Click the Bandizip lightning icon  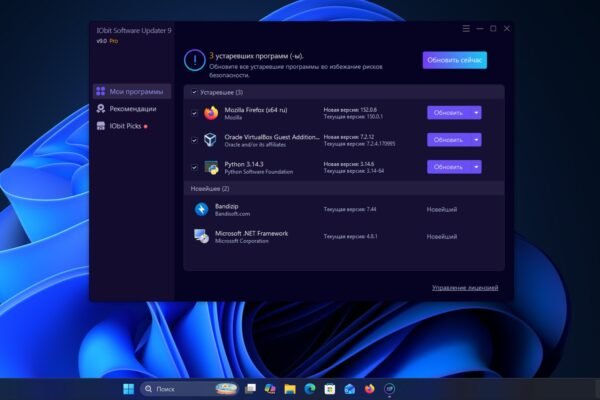pyautogui.click(x=201, y=209)
